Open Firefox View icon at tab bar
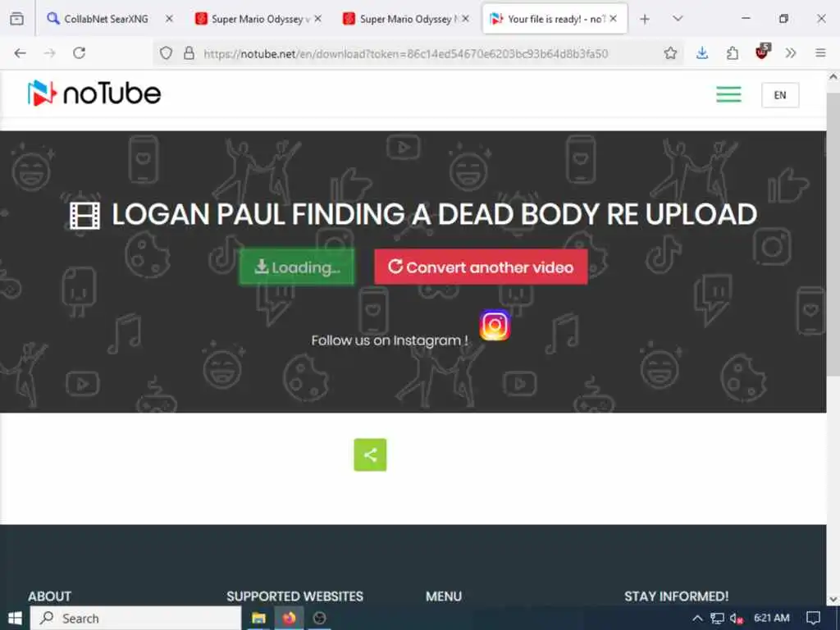This screenshot has height=630, width=840. pos(17,19)
